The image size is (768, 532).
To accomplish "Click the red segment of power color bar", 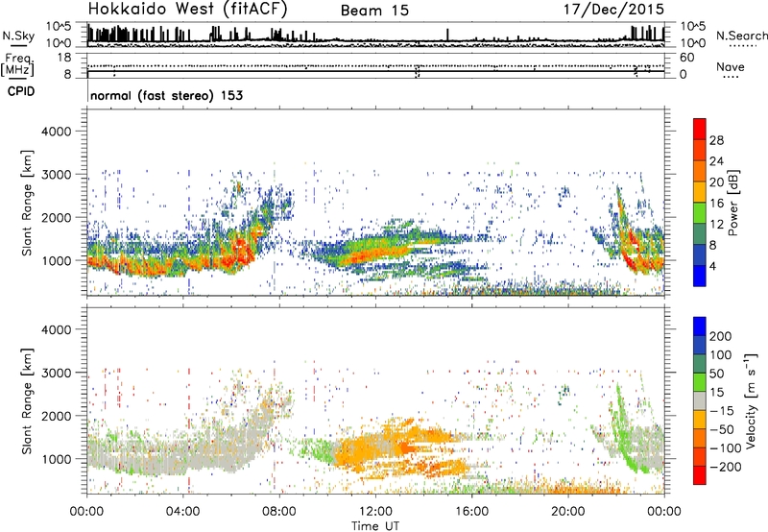I will [700, 128].
